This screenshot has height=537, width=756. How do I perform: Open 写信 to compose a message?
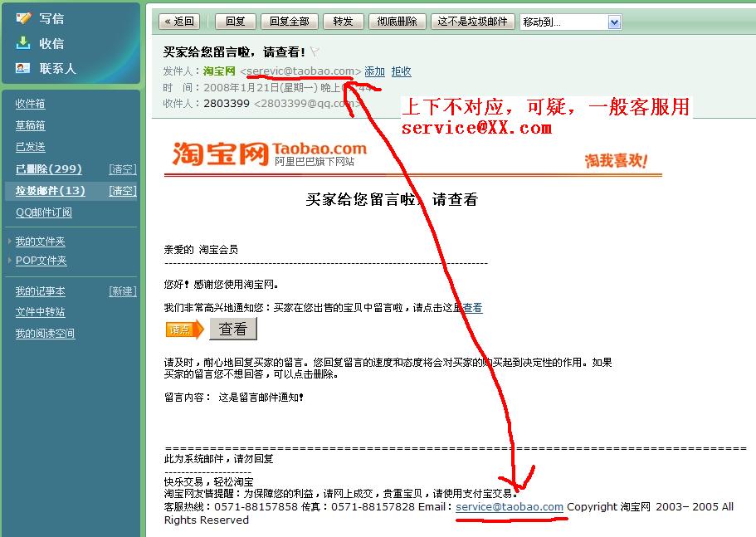click(x=51, y=18)
